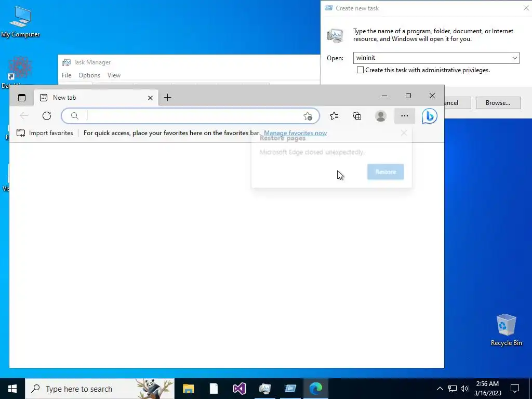Select My Computer desktop icon

[20, 22]
